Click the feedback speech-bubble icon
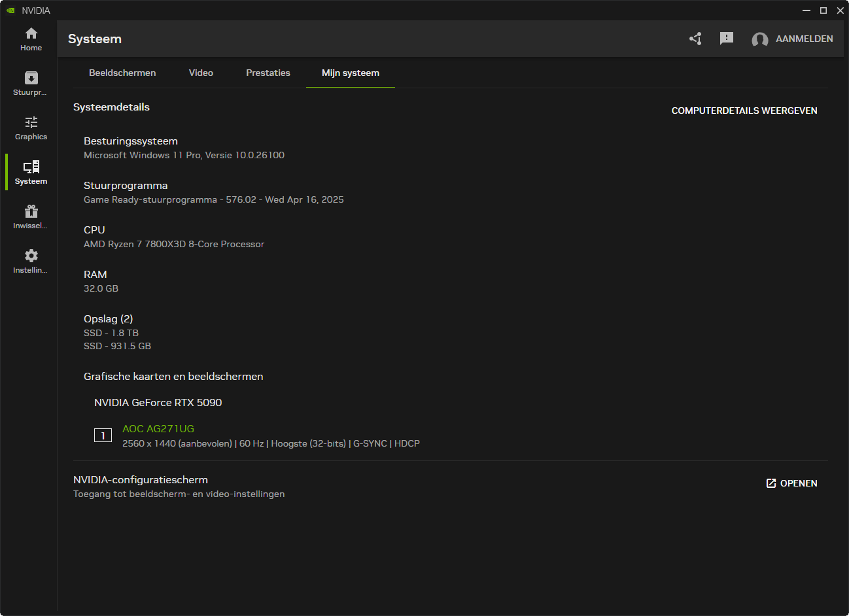Screen dimensions: 849x616 click(726, 39)
